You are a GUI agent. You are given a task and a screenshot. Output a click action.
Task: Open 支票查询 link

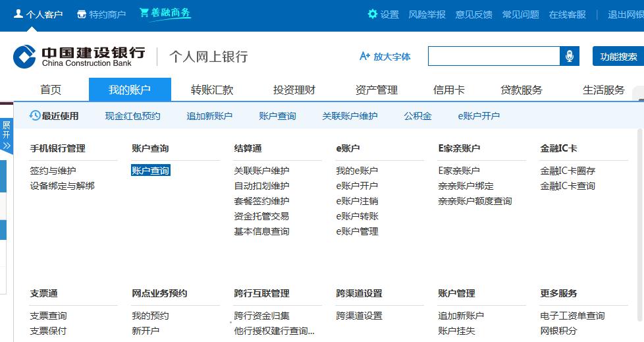coord(48,316)
